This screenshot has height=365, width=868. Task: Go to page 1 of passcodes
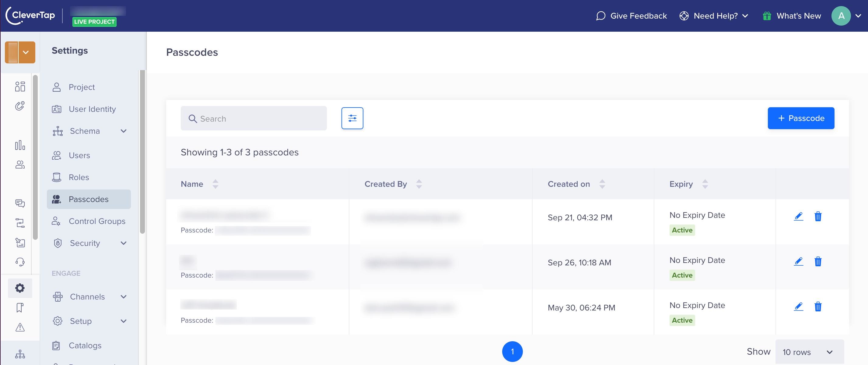point(512,352)
